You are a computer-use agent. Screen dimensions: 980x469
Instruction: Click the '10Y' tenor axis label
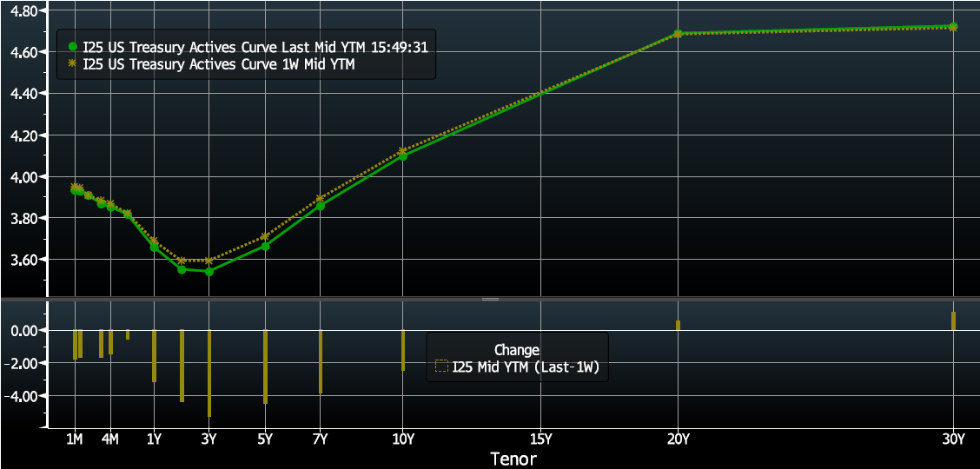tap(403, 439)
